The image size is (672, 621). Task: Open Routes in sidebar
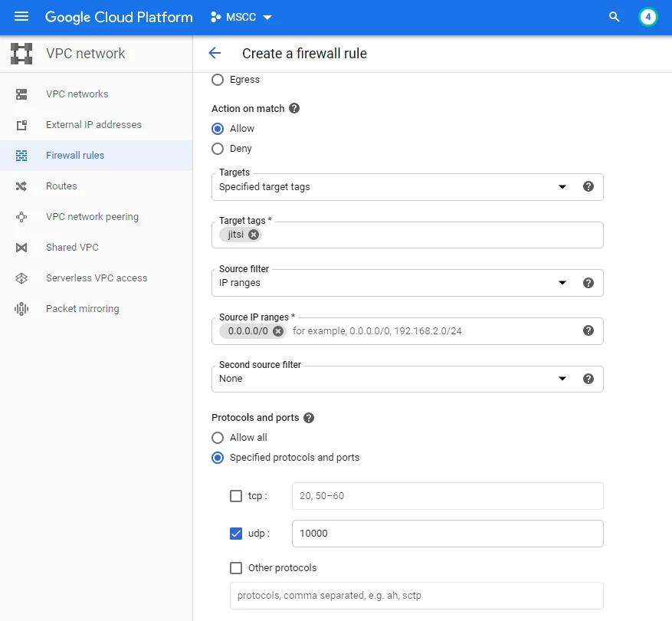(61, 186)
